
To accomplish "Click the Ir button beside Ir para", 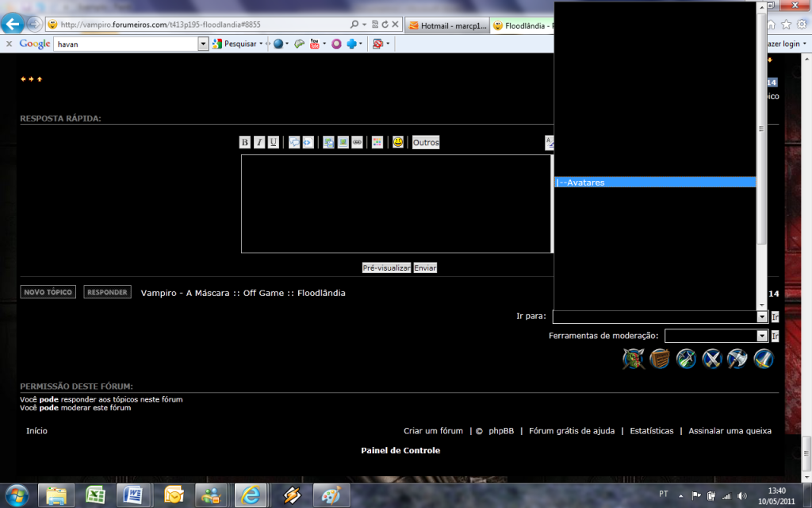I will point(775,317).
